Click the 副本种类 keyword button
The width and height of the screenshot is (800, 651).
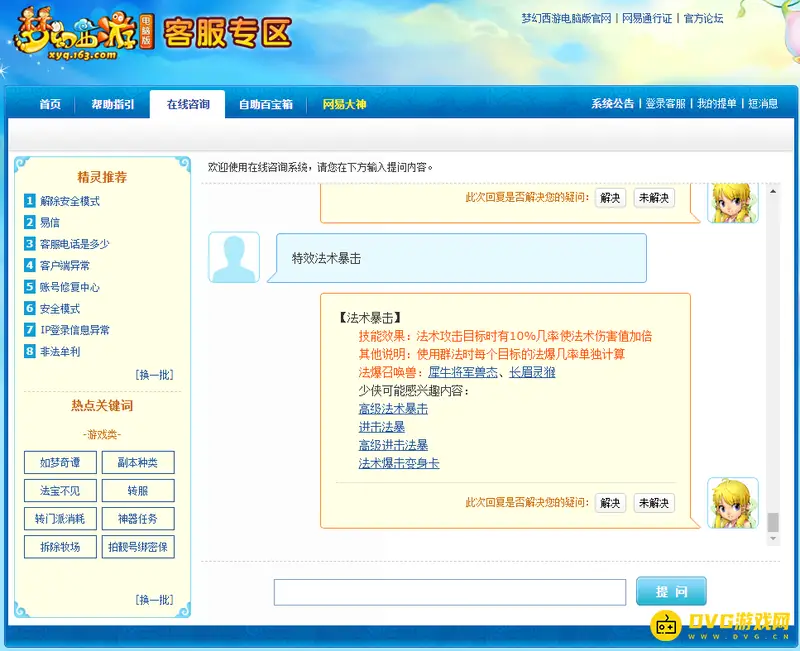tap(138, 462)
